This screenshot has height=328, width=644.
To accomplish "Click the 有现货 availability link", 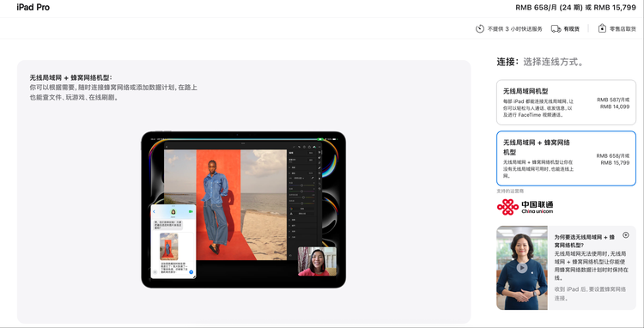I will coord(571,29).
